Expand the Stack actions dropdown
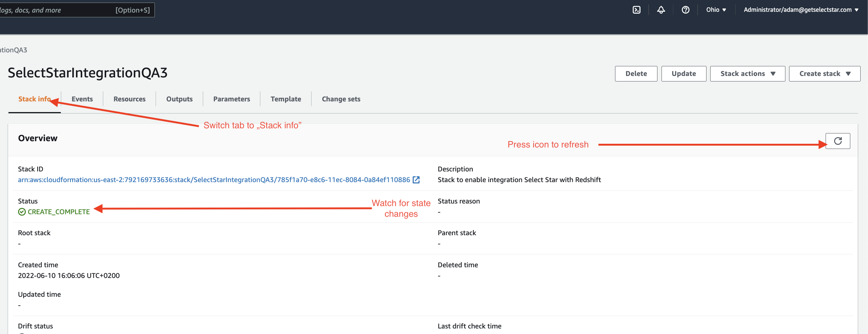 click(x=747, y=74)
